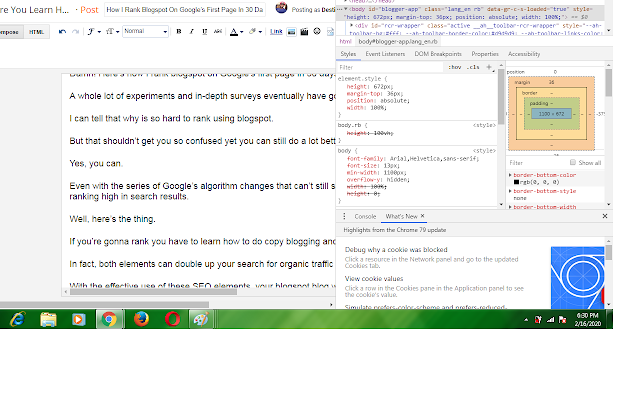The width and height of the screenshot is (640, 400).
Task: Switch editor to Compose mode
Action: 10,32
